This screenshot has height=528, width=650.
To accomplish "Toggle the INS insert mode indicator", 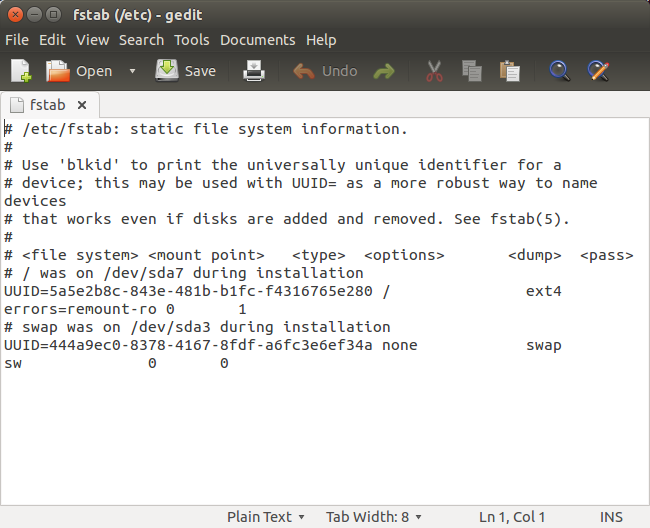I will [x=611, y=517].
